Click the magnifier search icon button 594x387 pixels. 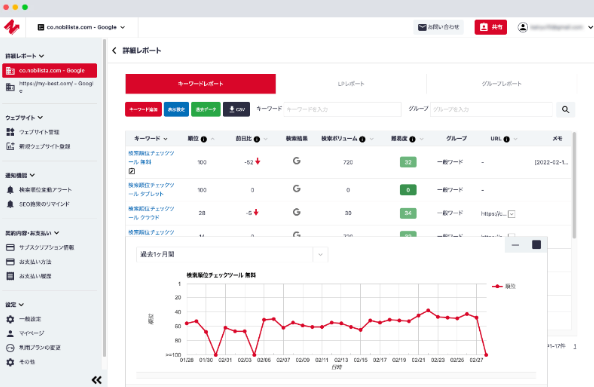pyautogui.click(x=566, y=109)
